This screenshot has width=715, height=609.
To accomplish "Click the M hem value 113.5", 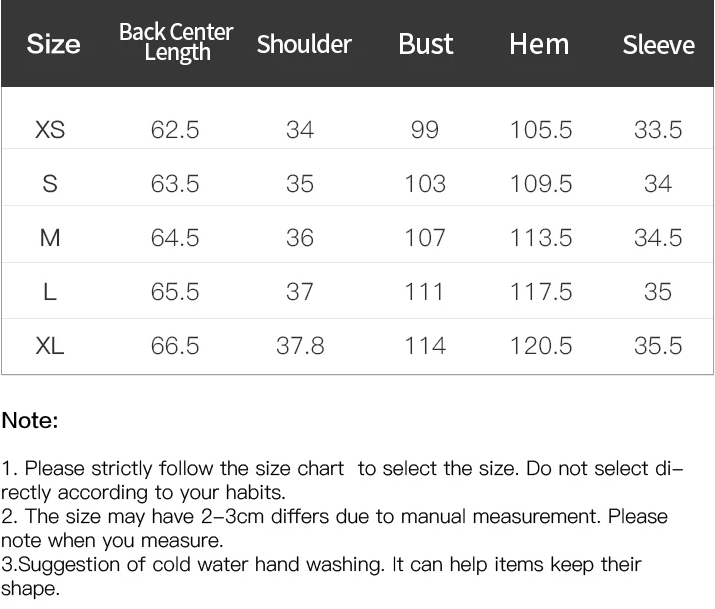I will click(x=541, y=237).
